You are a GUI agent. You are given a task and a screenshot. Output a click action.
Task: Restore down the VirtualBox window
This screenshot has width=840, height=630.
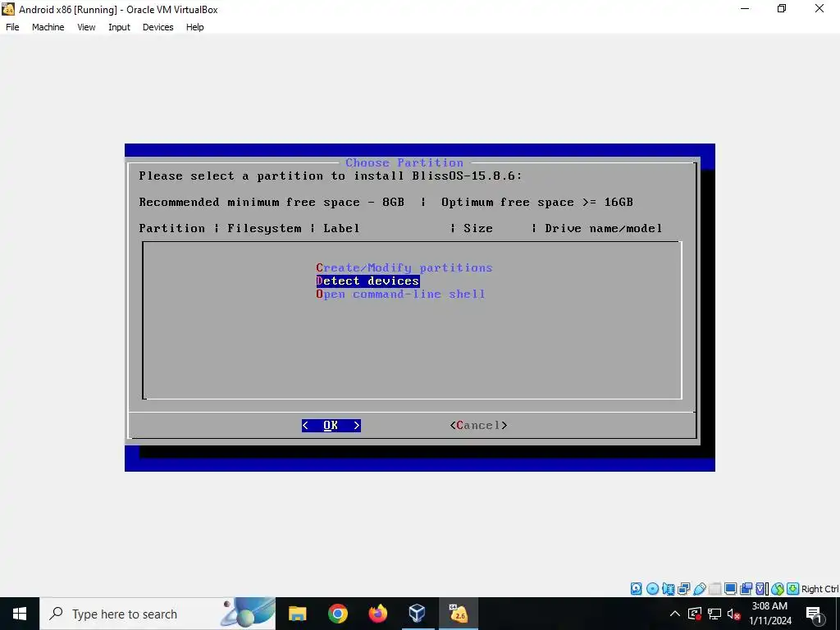click(x=782, y=8)
